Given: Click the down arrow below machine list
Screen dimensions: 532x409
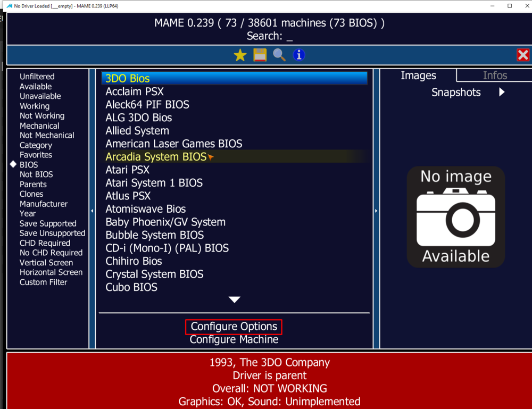Looking at the screenshot, I should [234, 300].
